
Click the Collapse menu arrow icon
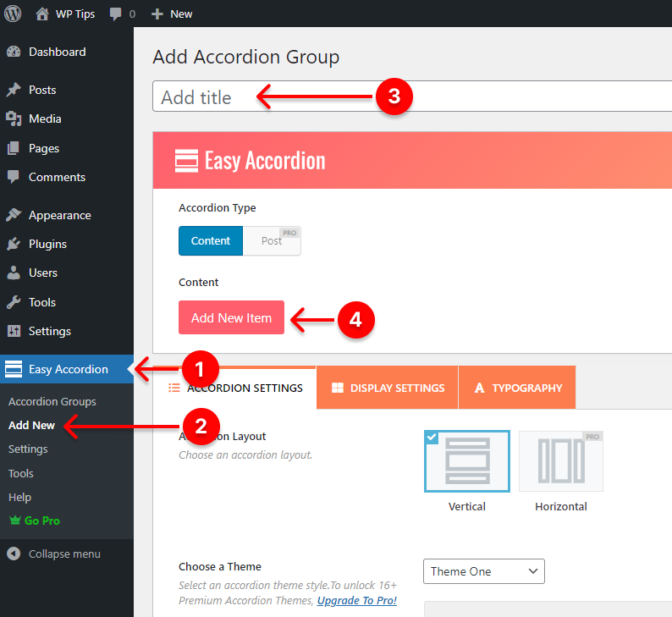point(14,554)
